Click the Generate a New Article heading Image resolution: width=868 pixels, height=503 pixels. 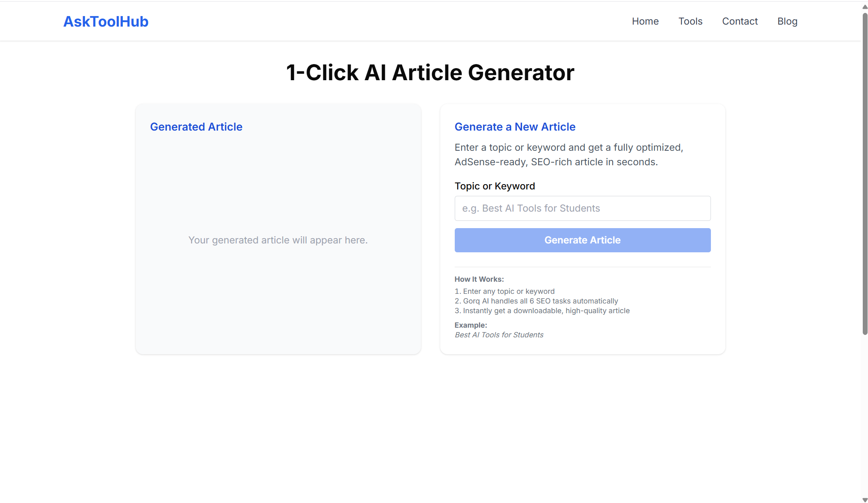(x=515, y=127)
